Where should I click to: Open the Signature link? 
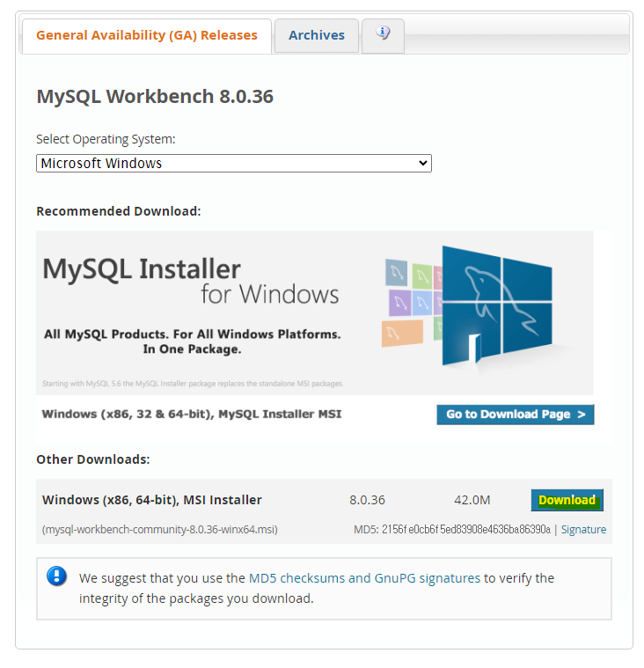[x=583, y=530]
